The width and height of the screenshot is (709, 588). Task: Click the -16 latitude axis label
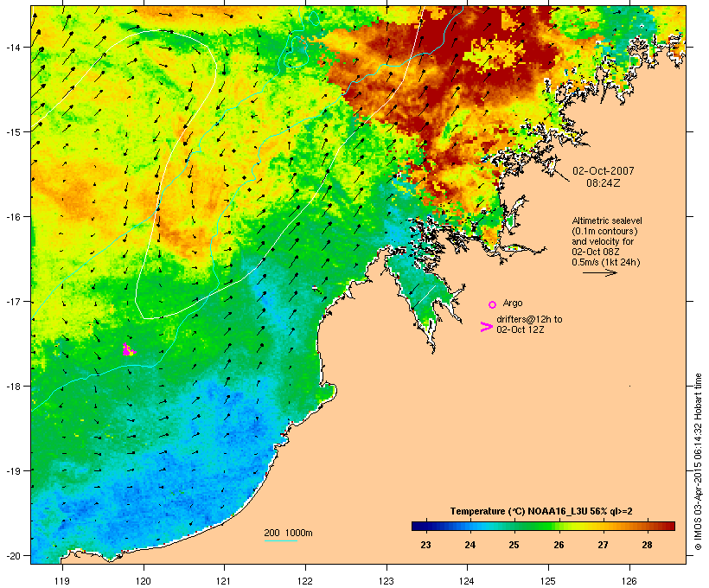point(12,217)
